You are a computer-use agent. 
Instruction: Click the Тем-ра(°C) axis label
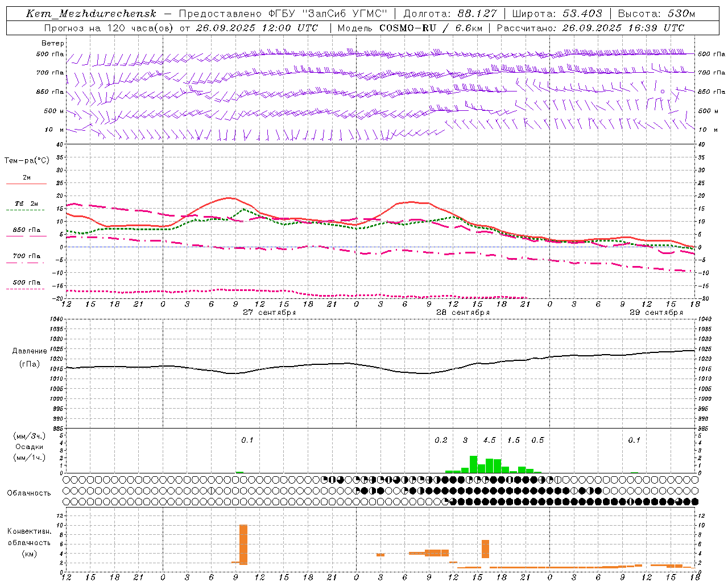(x=27, y=161)
